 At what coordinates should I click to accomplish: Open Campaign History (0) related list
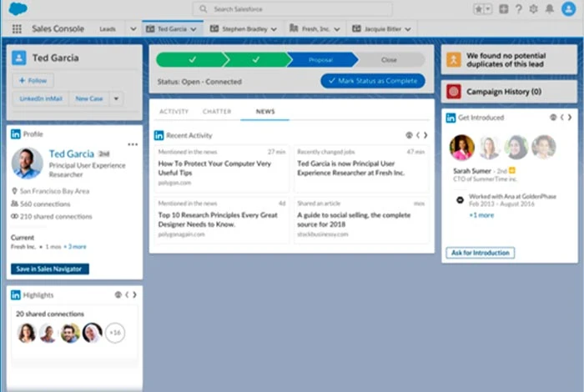(504, 92)
